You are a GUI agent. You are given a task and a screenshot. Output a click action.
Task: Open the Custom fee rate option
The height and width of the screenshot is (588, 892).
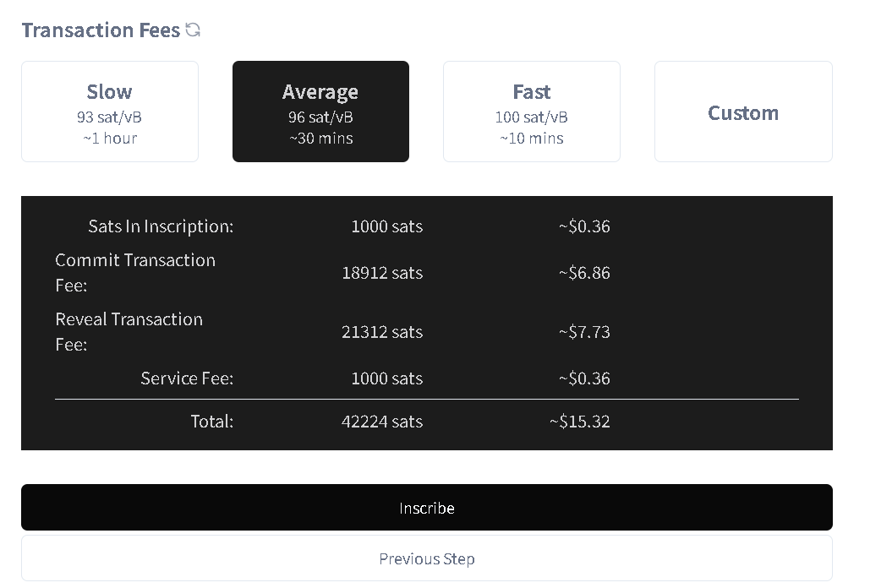[743, 112]
